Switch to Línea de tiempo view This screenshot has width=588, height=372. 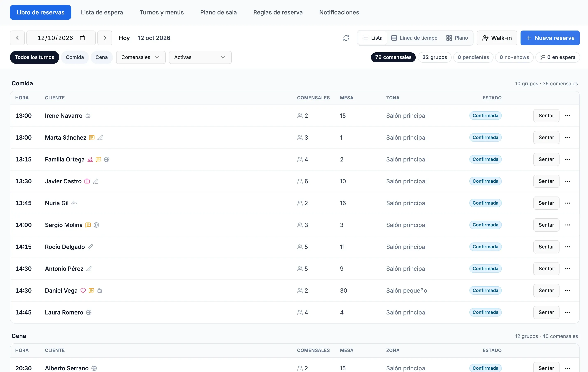click(414, 38)
